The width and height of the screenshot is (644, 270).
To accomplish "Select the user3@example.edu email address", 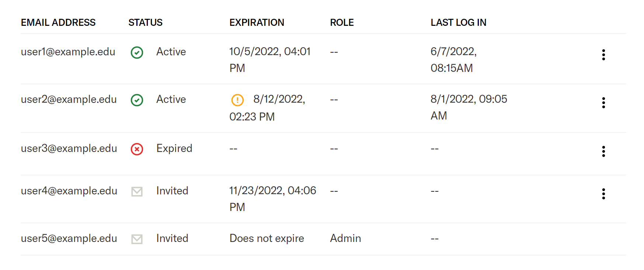I will pyautogui.click(x=69, y=148).
